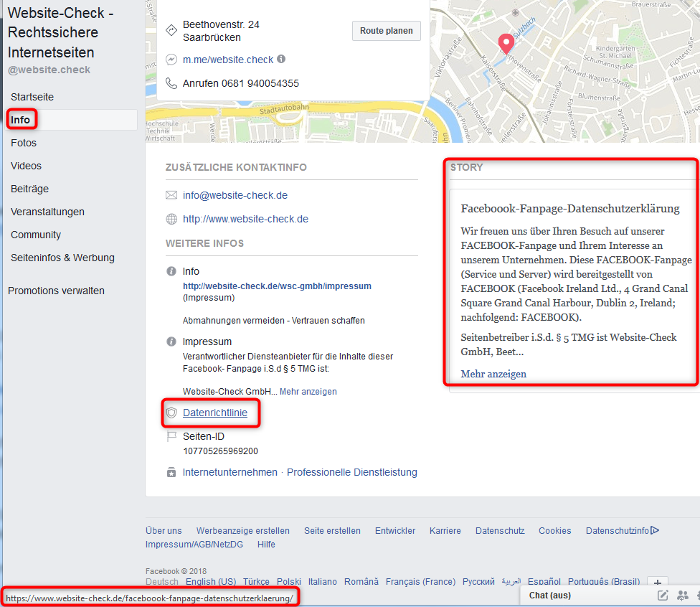Click the Messenger icon beside m.me/website.check
Image resolution: width=700 pixels, height=607 pixels.
coord(171,60)
